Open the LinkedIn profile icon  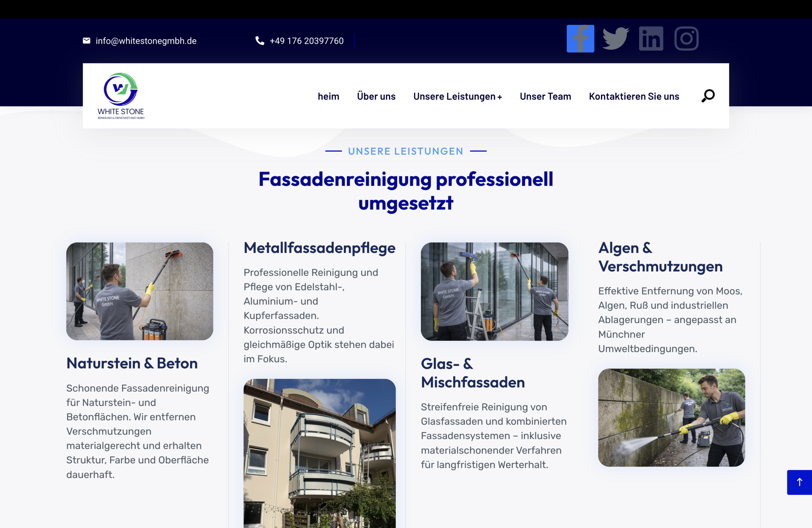651,39
